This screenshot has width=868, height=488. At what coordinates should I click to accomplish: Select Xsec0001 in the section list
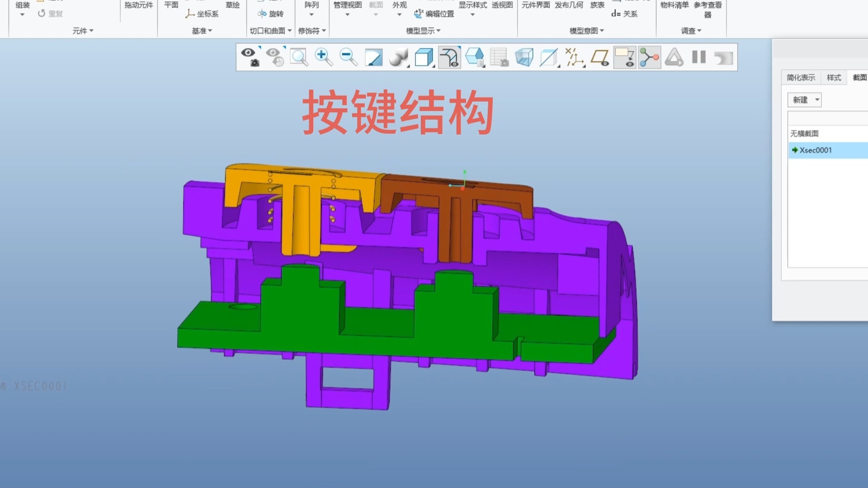coord(815,150)
